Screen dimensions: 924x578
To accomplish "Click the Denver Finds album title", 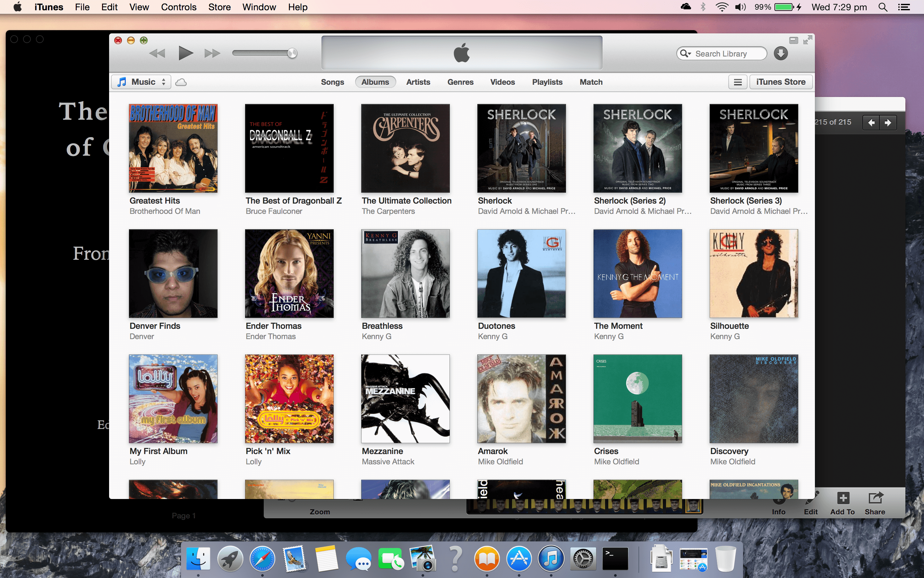I will coord(155,326).
